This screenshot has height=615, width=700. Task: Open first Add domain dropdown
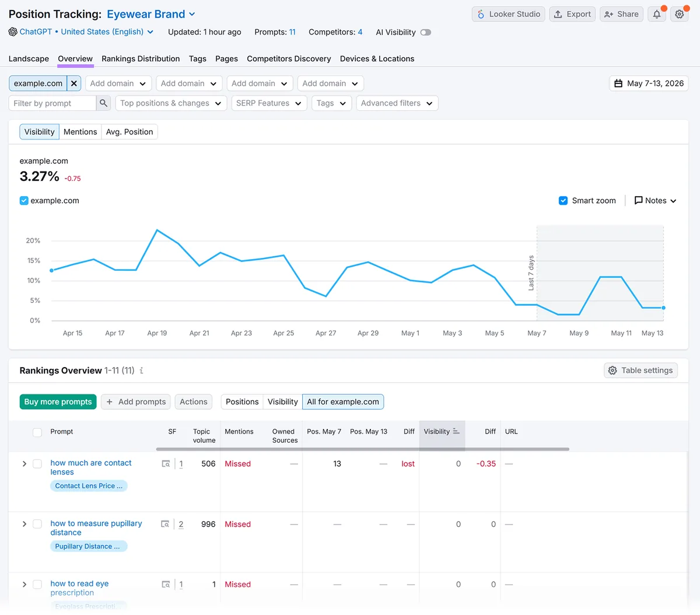point(118,83)
